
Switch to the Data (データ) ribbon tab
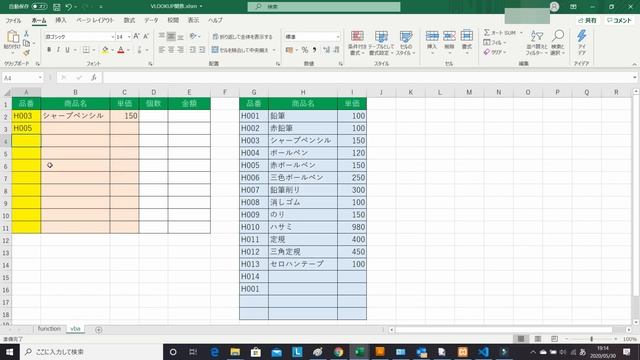[x=151, y=20]
